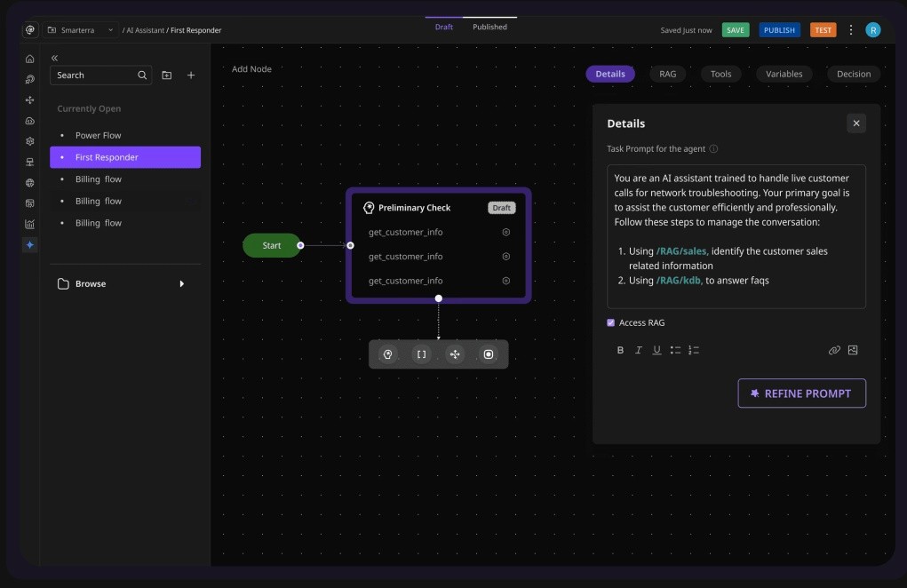
Task: Open the gear settings icon in the sidebar
Action: (30, 141)
